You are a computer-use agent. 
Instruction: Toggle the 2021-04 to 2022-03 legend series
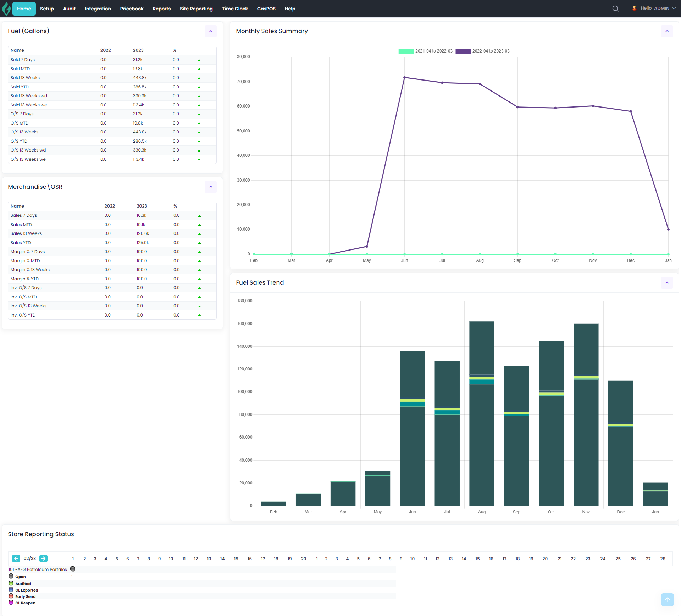coord(425,51)
